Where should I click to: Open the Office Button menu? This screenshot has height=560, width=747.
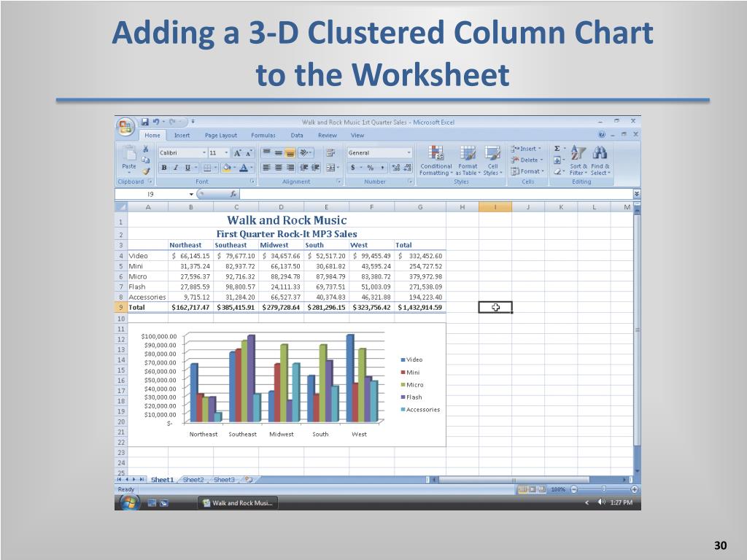coord(125,127)
